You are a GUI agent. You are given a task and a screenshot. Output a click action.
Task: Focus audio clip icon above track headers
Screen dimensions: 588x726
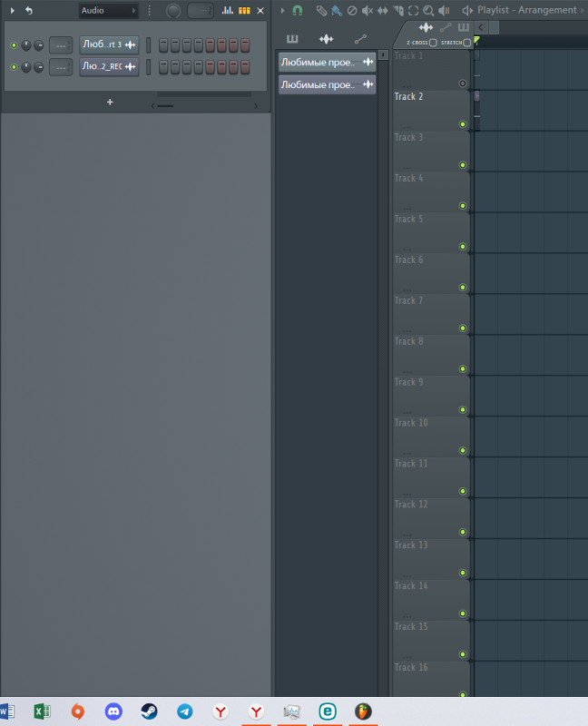(x=426, y=28)
